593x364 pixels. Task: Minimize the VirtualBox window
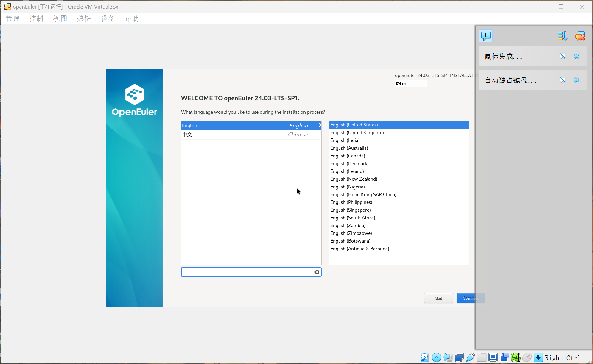coord(540,7)
